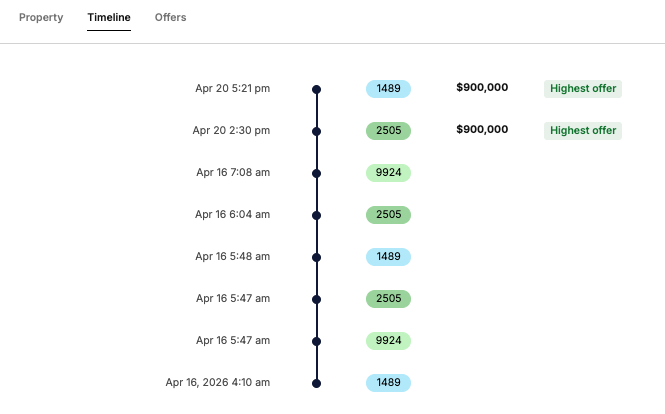Open the Property tab
Screen dimensions: 665x414
pos(41,18)
